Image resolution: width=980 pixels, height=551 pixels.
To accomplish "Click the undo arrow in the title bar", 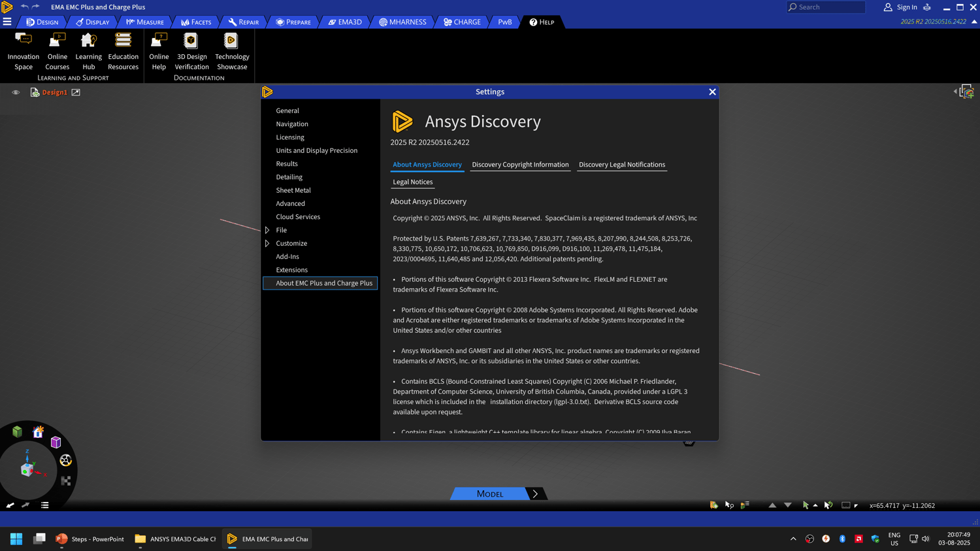I will tap(24, 7).
